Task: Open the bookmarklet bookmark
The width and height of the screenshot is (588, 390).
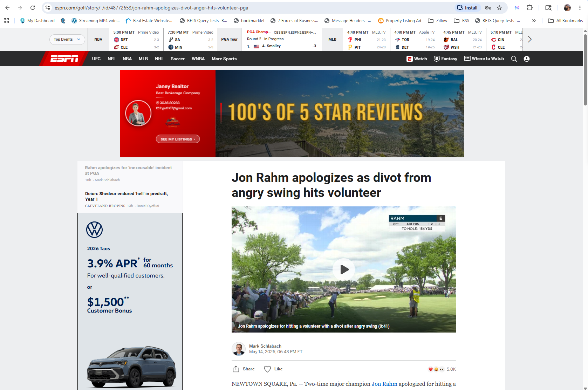Action: pos(249,21)
